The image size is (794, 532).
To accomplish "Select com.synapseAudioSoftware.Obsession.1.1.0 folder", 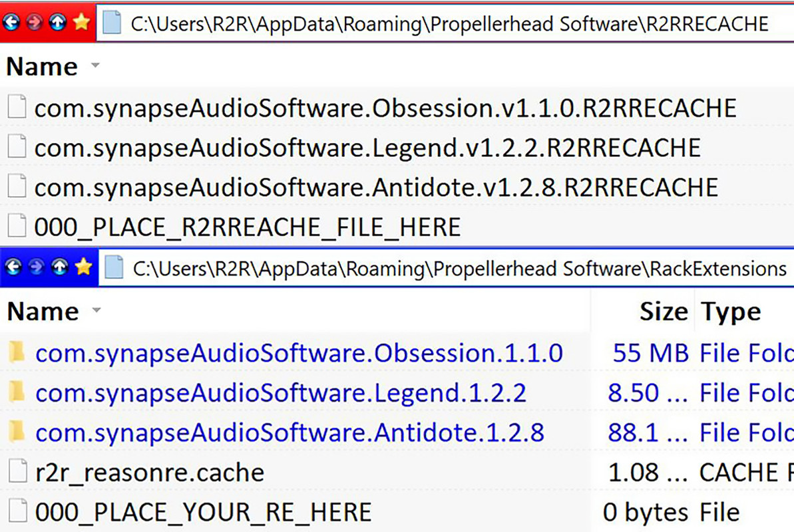I will [299, 353].
